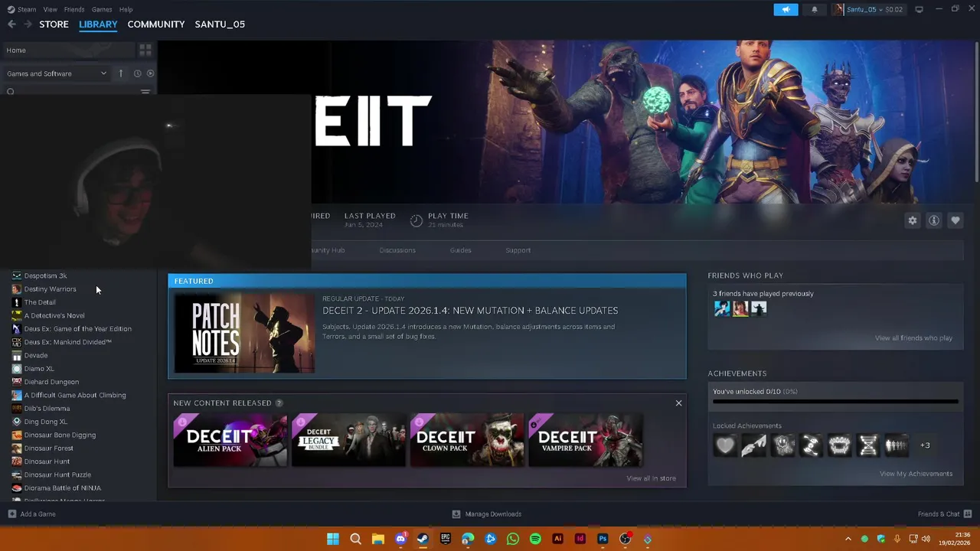
Task: Go to the STORE tab
Action: 54,24
